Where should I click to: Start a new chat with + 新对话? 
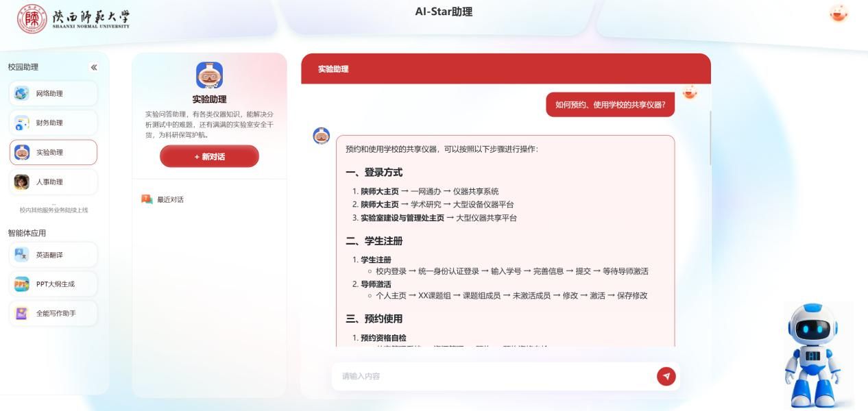pos(209,156)
